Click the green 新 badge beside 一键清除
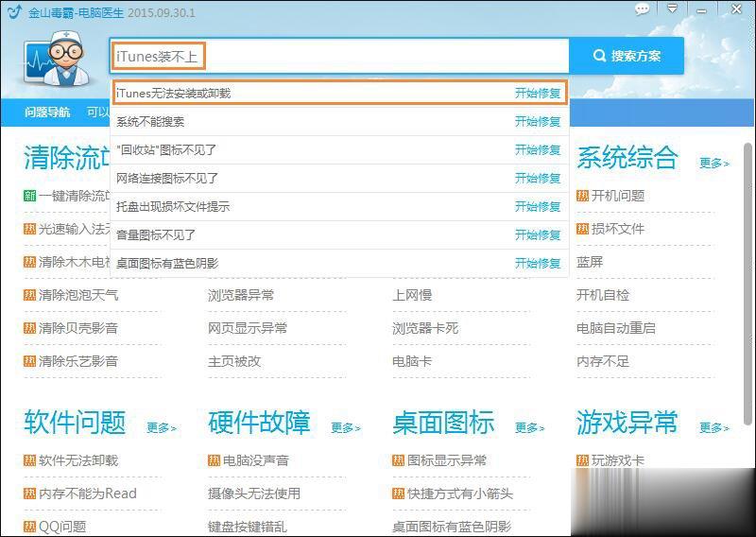 29,196
